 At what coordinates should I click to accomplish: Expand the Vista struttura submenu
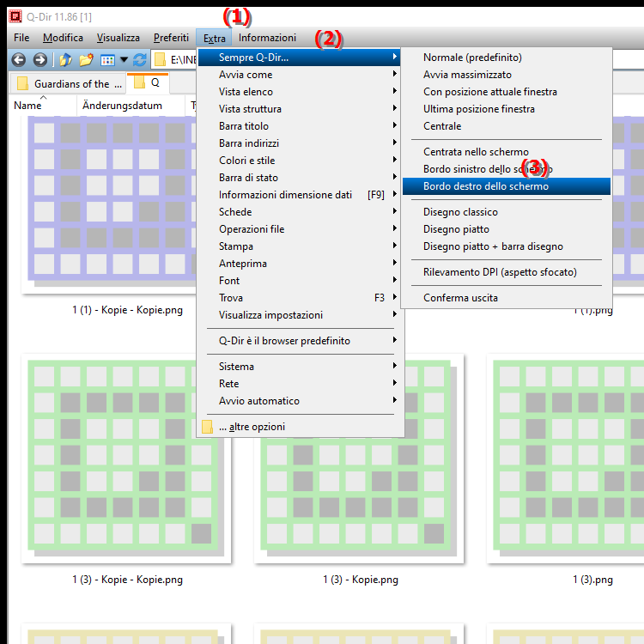[300, 109]
